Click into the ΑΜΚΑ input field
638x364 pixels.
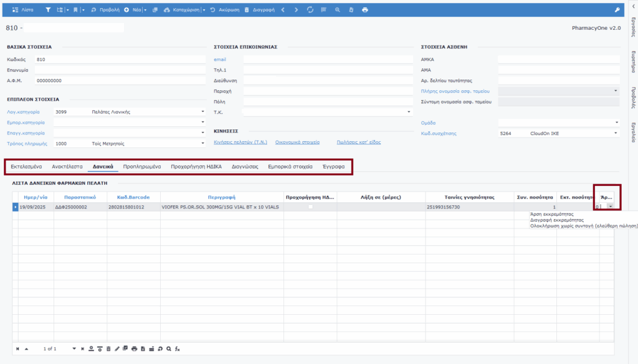(x=558, y=60)
